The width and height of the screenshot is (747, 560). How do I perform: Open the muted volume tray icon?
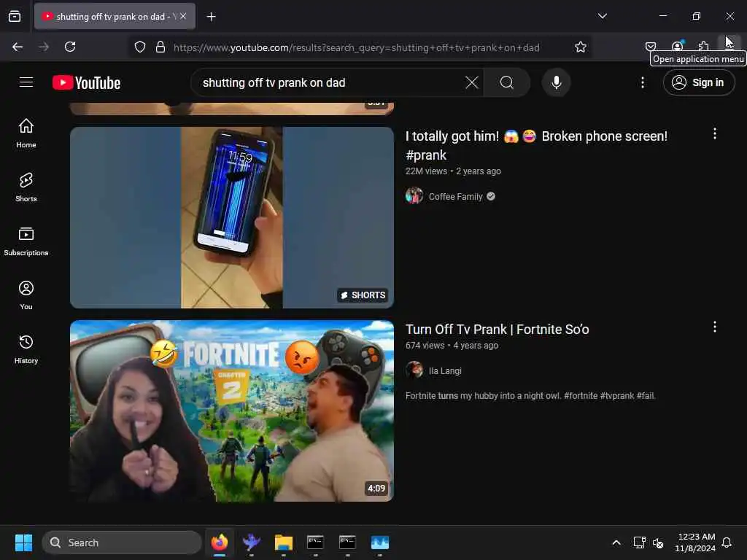pyautogui.click(x=658, y=542)
